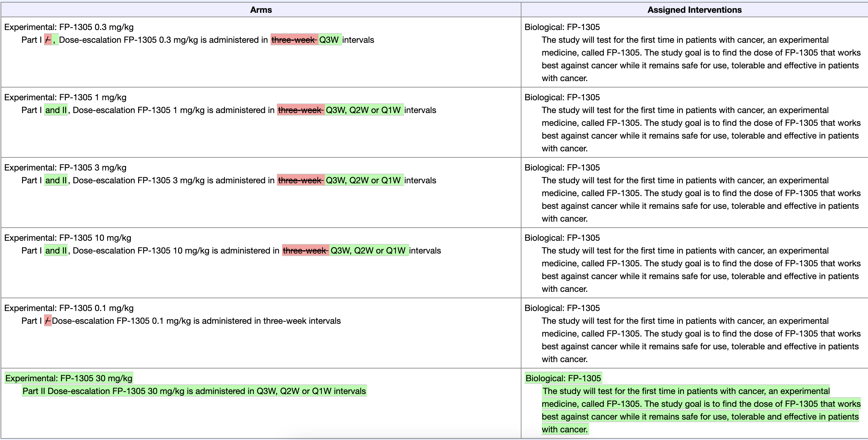The image size is (868, 440).
Task: Click highlighted 'Experimental: FP-1305 30 mg/kg' title
Action: 69,378
